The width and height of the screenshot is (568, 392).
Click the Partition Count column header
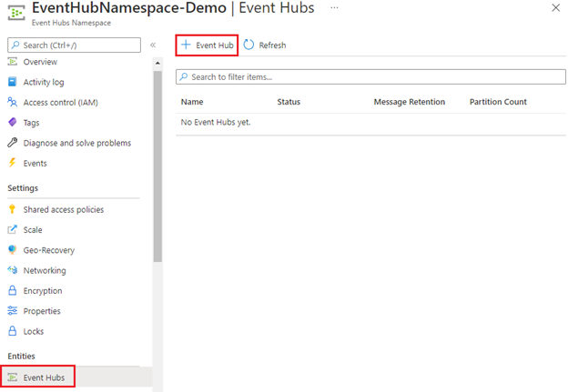pyautogui.click(x=498, y=102)
